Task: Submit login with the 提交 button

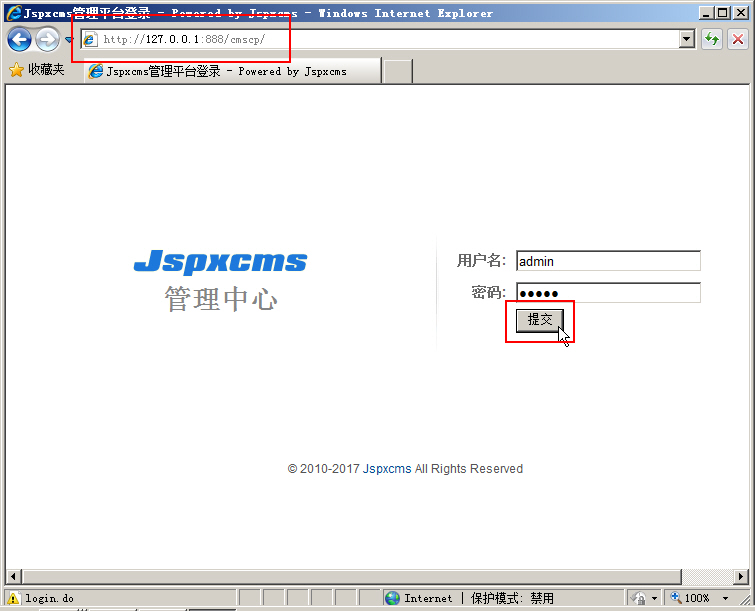Action: 539,320
